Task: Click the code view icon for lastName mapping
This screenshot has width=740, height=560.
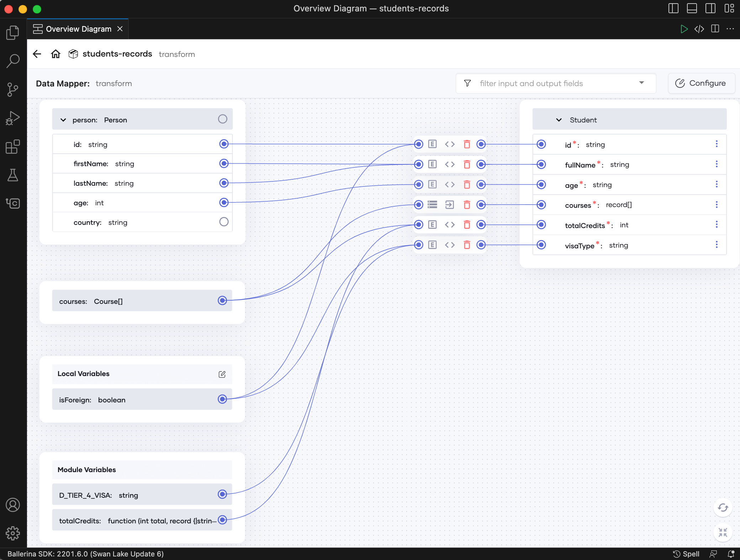Action: tap(449, 184)
